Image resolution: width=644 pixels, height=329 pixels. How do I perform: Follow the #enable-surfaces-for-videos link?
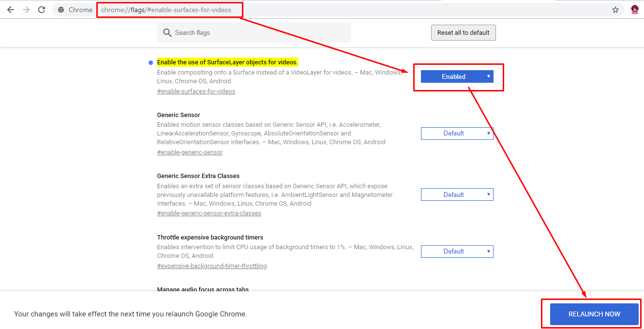(x=196, y=91)
